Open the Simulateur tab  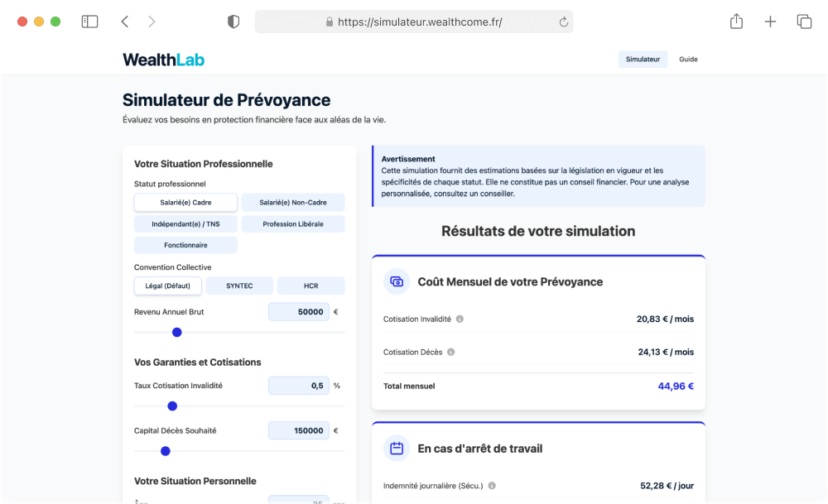point(643,59)
